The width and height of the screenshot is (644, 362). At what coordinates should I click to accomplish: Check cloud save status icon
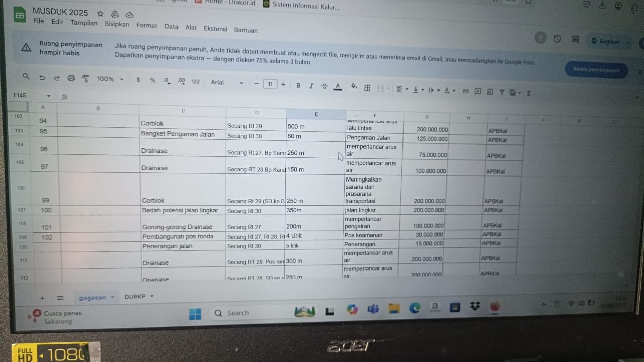click(129, 14)
